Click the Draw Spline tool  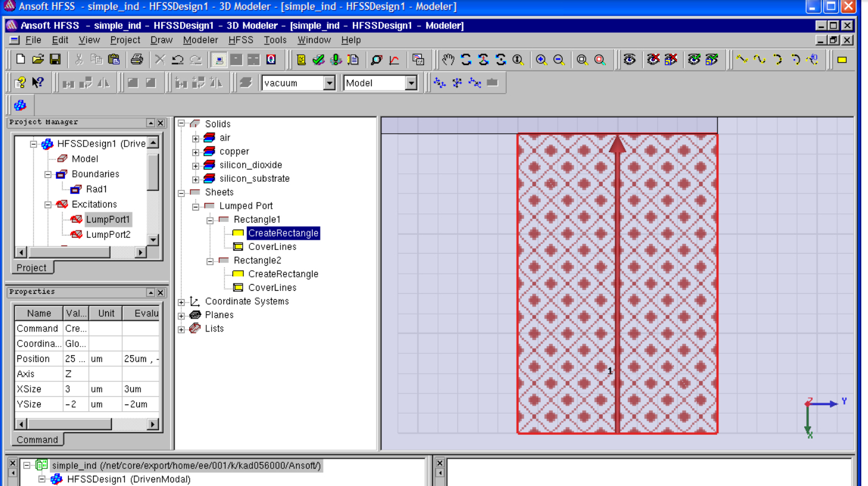pos(759,60)
